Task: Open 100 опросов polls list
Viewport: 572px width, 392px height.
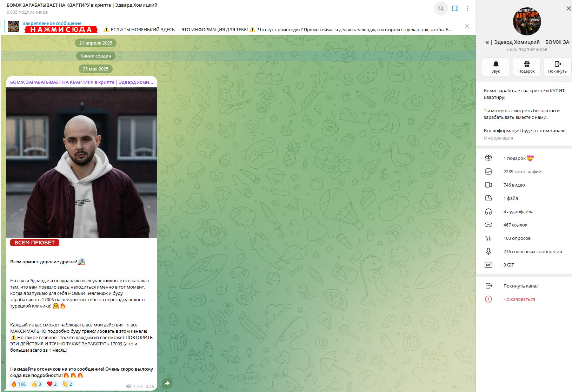Action: tap(524, 238)
